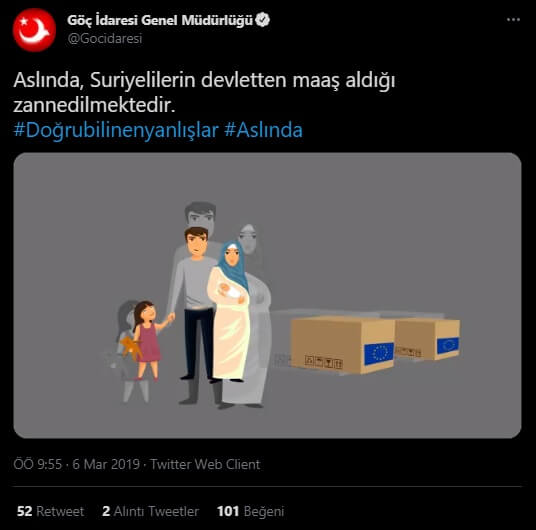Open the Twitter Web Client source link

(205, 464)
